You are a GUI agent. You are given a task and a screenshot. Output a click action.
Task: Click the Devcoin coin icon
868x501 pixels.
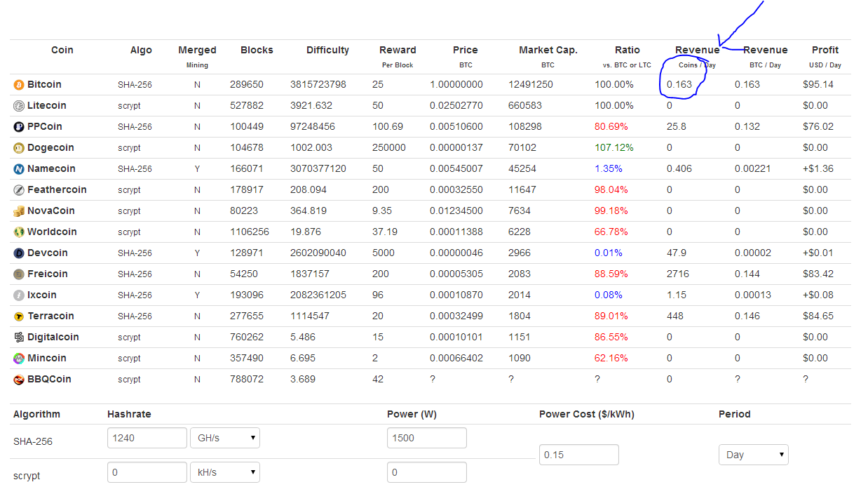(x=19, y=253)
